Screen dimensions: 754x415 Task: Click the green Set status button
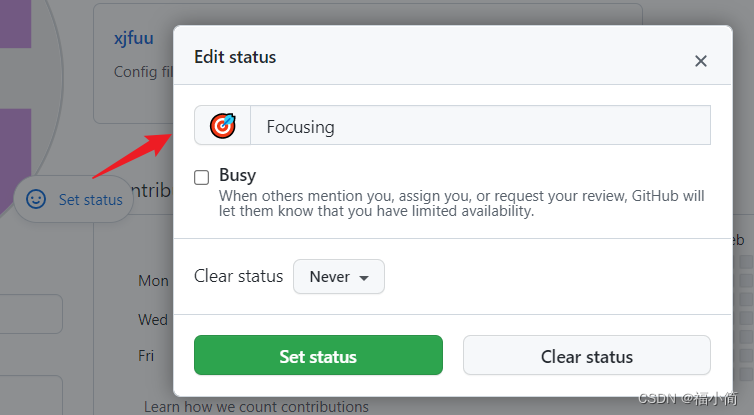pyautogui.click(x=318, y=355)
